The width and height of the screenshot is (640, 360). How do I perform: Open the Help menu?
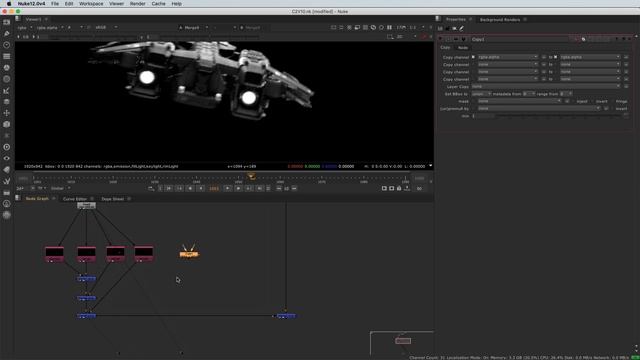(176, 4)
